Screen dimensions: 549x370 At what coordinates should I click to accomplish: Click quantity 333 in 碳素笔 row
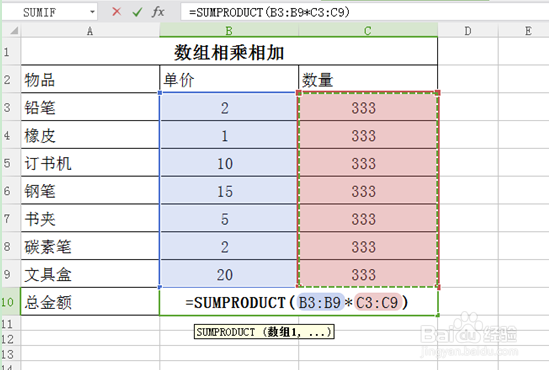pos(368,246)
